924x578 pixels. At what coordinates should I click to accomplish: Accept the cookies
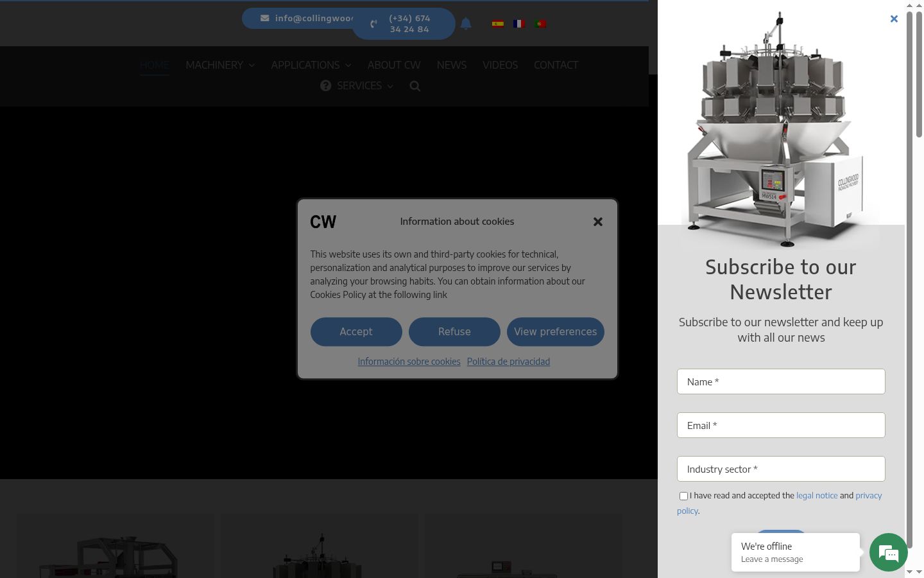[356, 331]
